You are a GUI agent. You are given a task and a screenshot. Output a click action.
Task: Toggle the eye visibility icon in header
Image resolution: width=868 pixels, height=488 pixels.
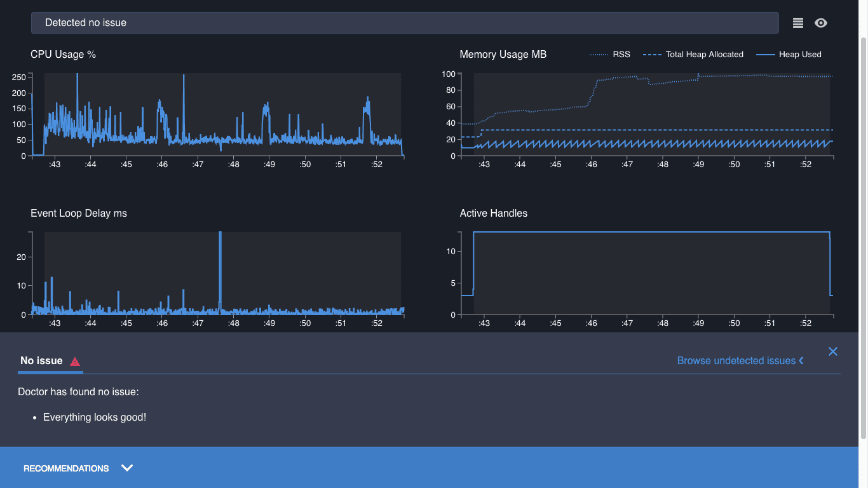click(x=821, y=23)
